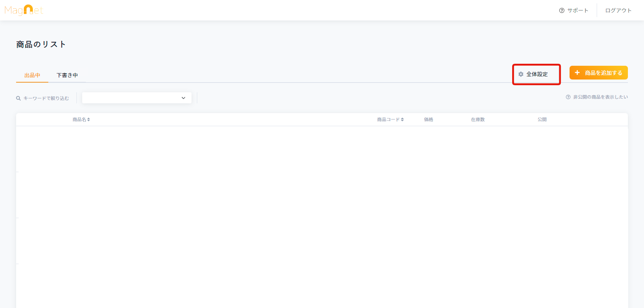The width and height of the screenshot is (644, 308).
Task: Switch to the 下書き中 drafts tab
Action: coord(67,75)
